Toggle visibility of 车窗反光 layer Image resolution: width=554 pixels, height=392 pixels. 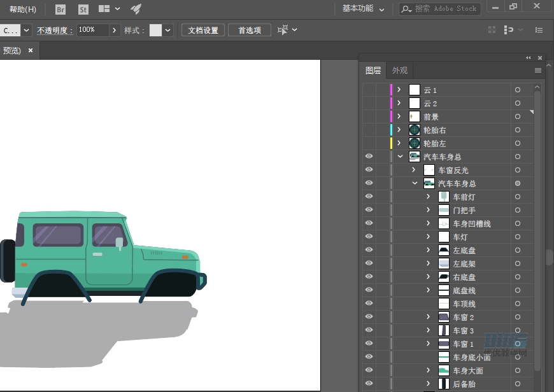[369, 170]
